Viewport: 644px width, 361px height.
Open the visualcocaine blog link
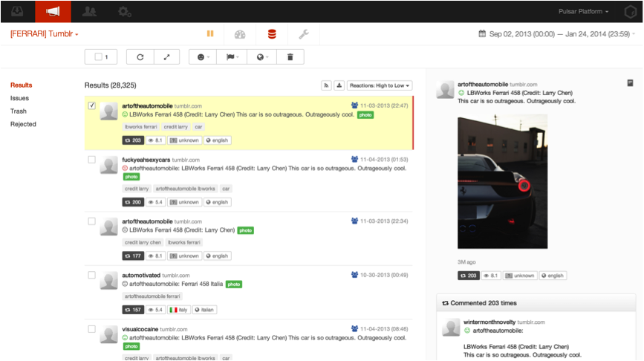141,329
